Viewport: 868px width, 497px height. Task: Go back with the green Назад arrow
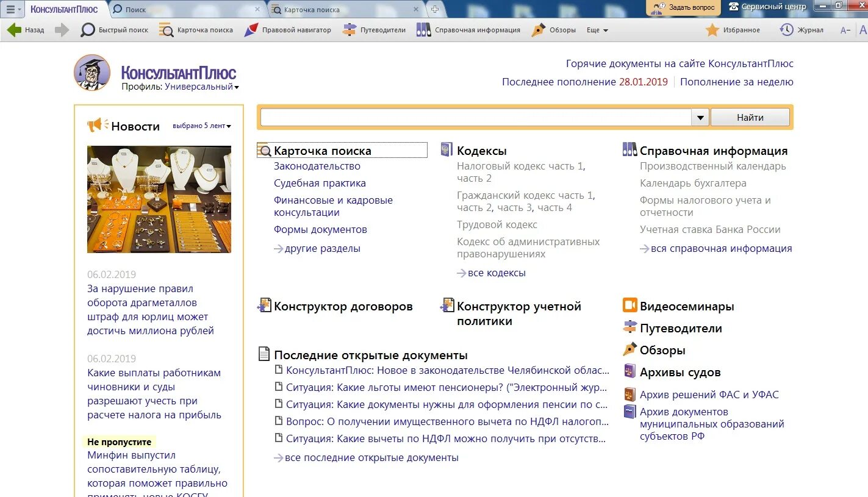point(14,30)
